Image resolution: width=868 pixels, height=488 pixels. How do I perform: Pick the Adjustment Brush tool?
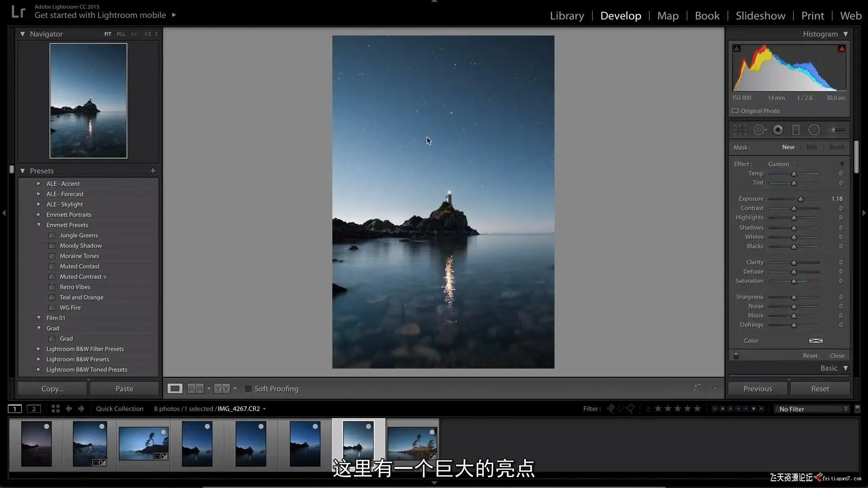pyautogui.click(x=836, y=130)
